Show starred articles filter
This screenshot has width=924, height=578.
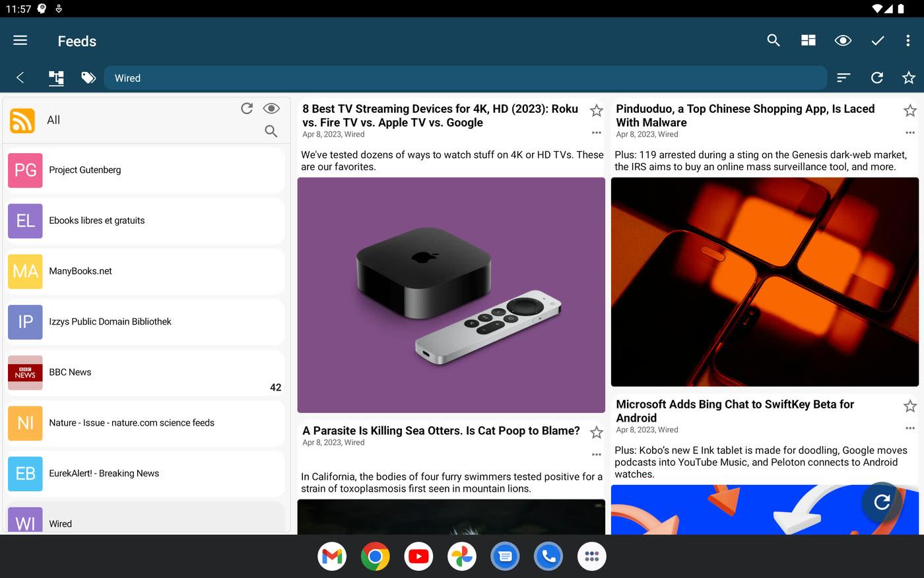(x=909, y=78)
